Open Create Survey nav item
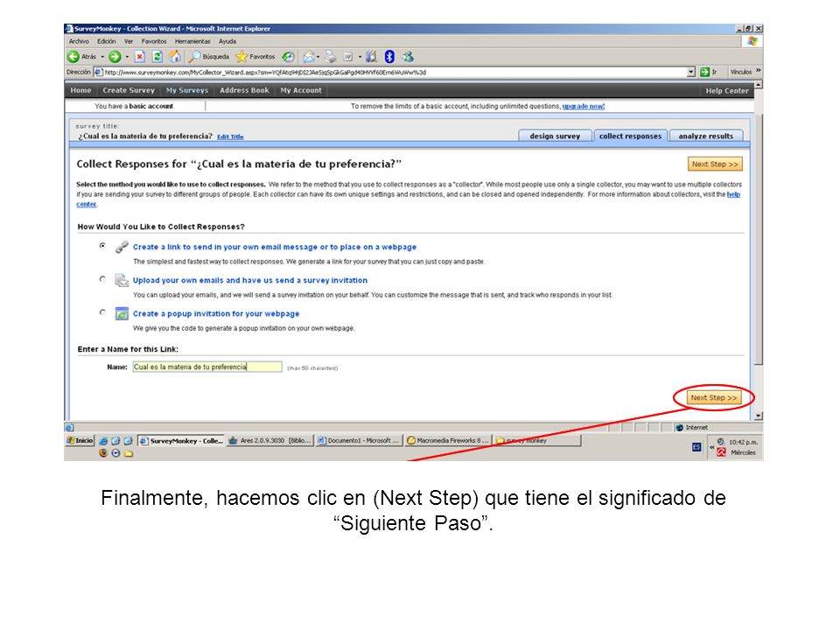The width and height of the screenshot is (840, 630). [x=129, y=90]
